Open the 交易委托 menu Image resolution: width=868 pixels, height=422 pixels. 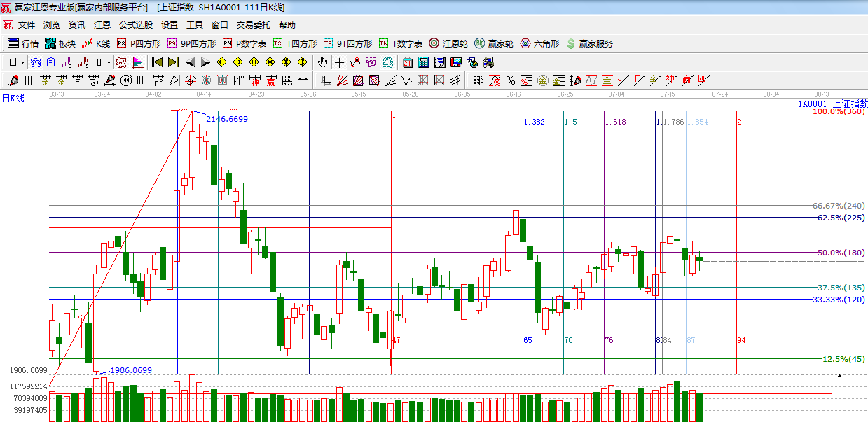(253, 25)
